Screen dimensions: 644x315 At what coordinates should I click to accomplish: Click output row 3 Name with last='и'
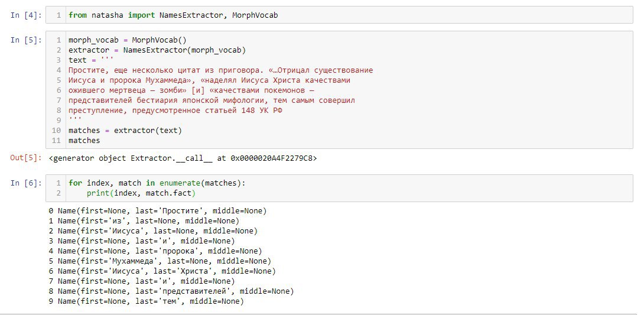point(142,241)
